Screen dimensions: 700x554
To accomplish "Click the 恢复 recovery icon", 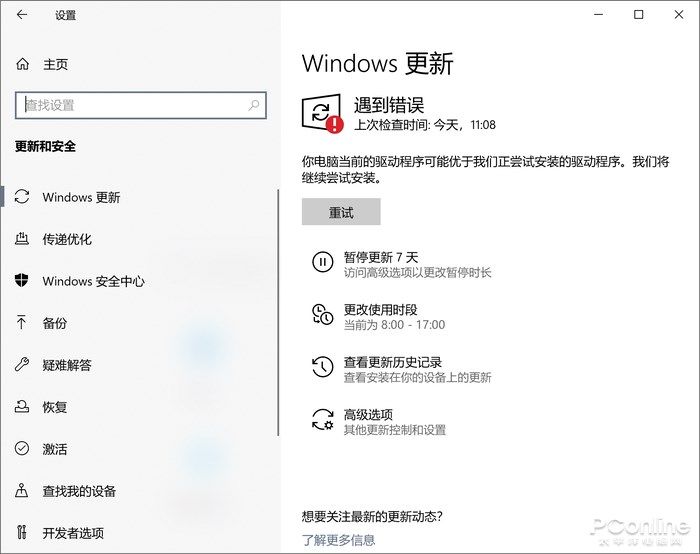I will click(x=22, y=406).
